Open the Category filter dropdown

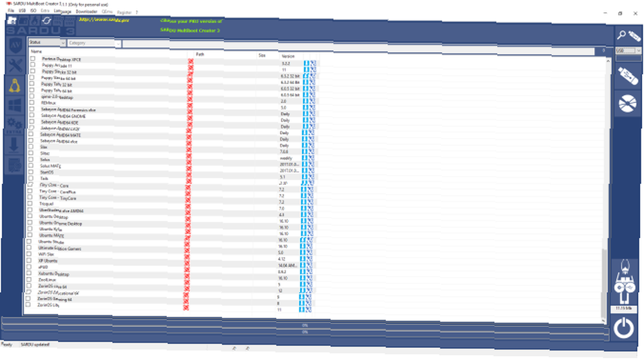click(95, 43)
